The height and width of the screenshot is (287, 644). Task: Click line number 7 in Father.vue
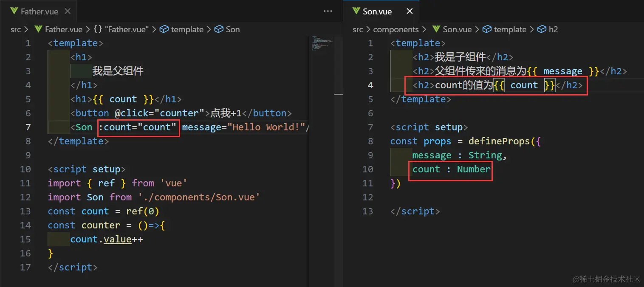click(x=28, y=127)
